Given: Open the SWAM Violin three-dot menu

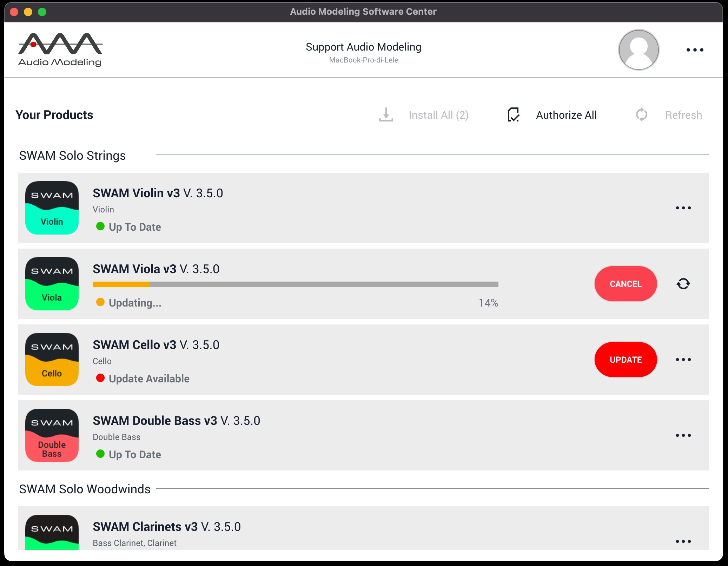Looking at the screenshot, I should pos(683,208).
